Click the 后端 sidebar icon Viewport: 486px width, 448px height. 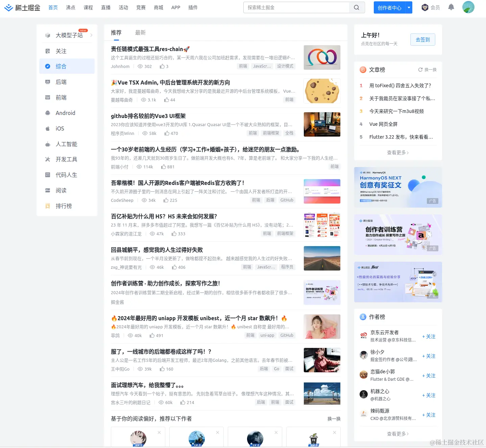pos(48,82)
